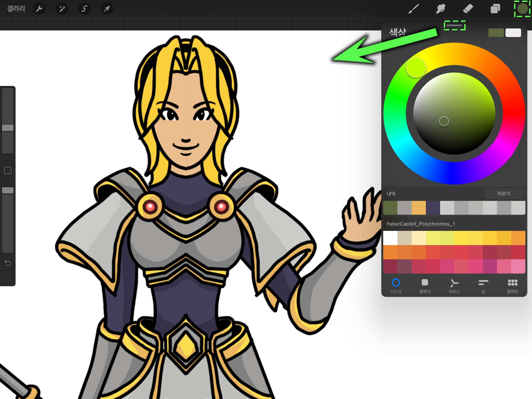Open the Actions wrench menu
This screenshot has width=532, height=399.
click(x=39, y=9)
